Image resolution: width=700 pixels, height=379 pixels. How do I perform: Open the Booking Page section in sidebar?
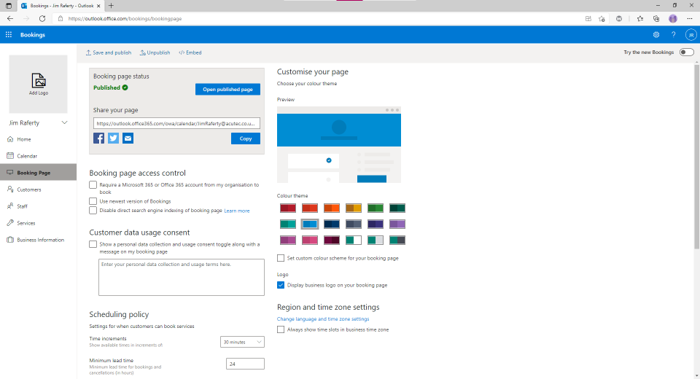[x=38, y=172]
